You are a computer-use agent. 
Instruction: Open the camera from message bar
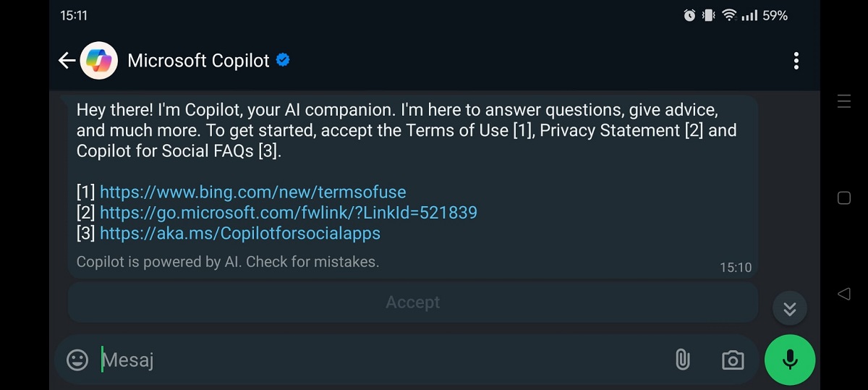(x=733, y=360)
